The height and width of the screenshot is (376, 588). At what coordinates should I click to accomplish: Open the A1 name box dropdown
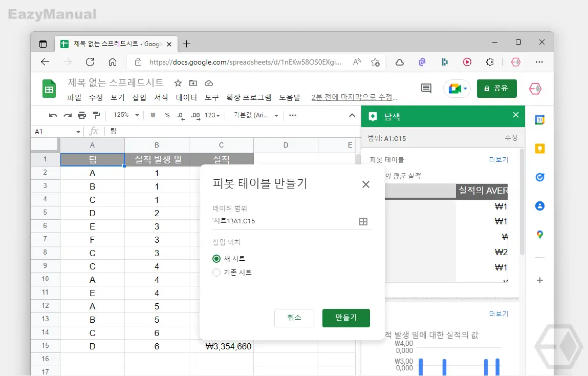pos(78,132)
